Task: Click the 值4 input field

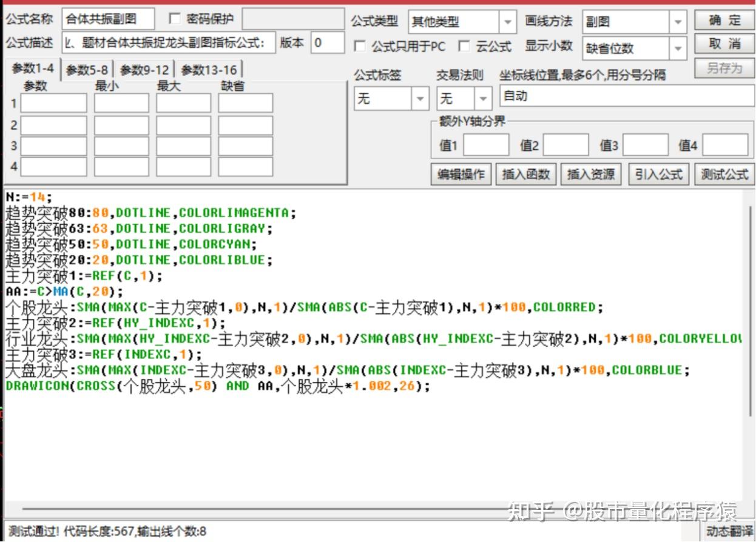Action: (726, 146)
